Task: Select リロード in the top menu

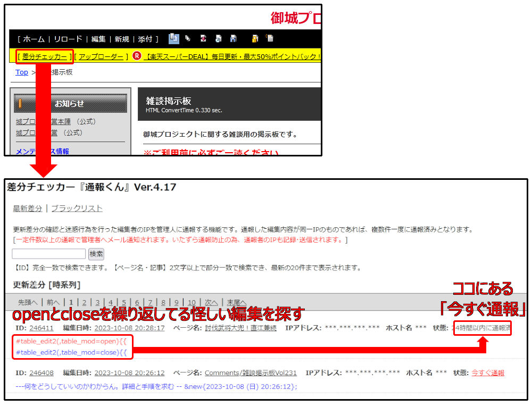Action: pos(68,39)
